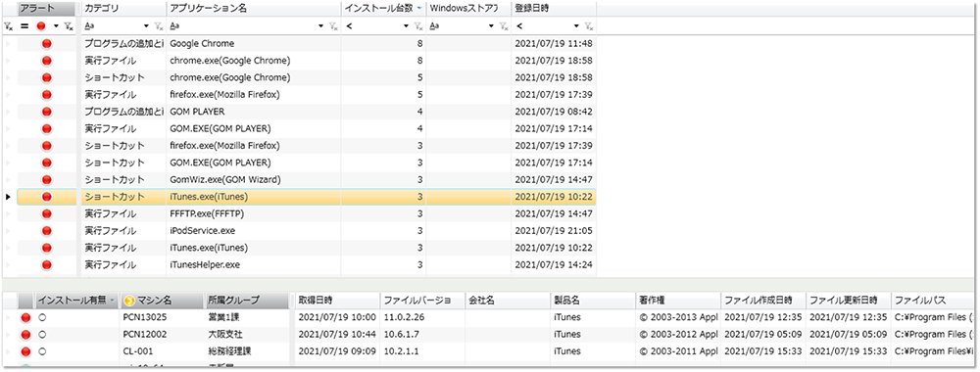Clear the Windowsストア column filter
This screenshot has width=980, height=372.
(x=504, y=26)
